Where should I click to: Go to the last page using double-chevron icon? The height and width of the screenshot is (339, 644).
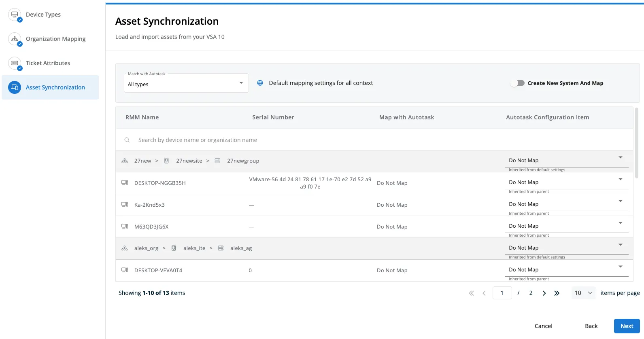pyautogui.click(x=557, y=293)
